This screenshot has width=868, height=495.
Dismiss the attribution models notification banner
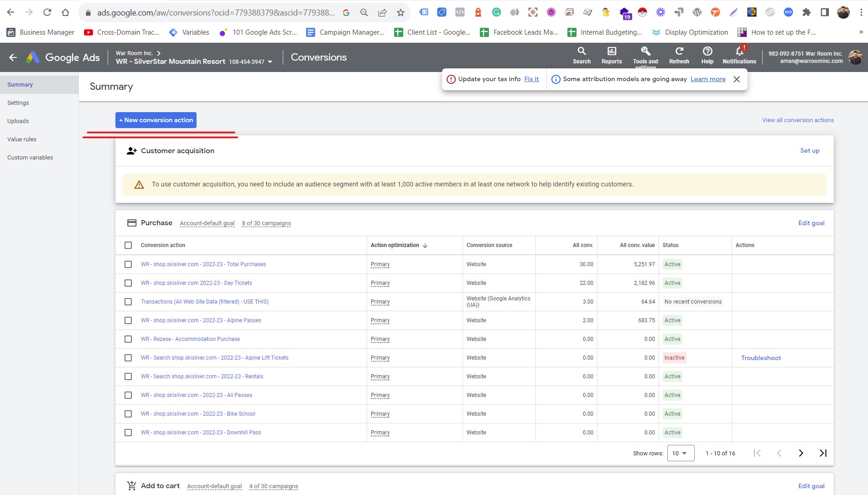click(736, 79)
